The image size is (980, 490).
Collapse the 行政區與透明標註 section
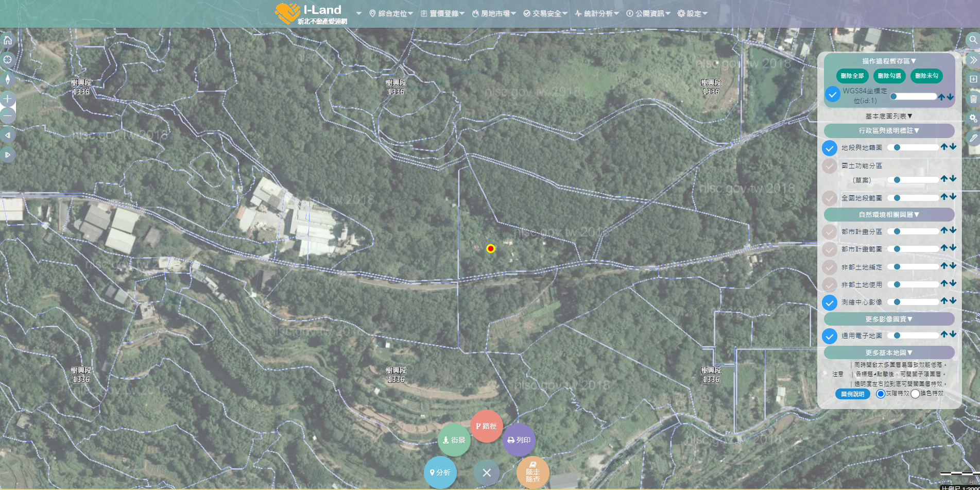889,131
